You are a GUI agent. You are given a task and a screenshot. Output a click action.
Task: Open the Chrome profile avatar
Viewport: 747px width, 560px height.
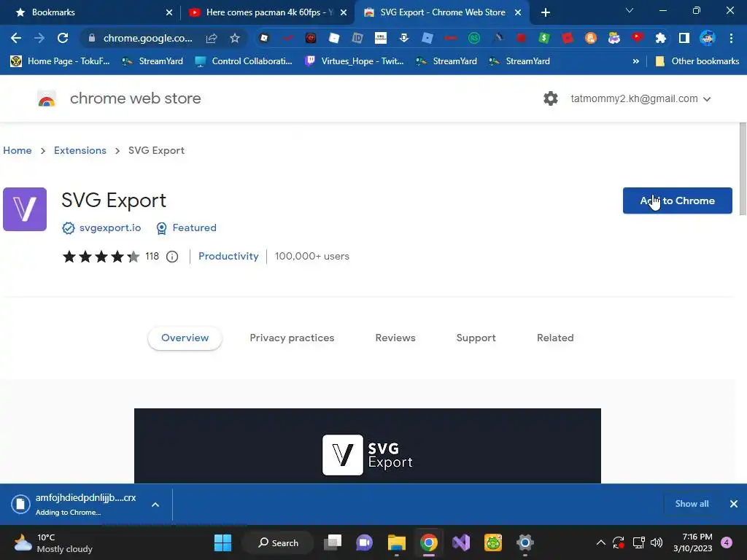click(x=708, y=38)
